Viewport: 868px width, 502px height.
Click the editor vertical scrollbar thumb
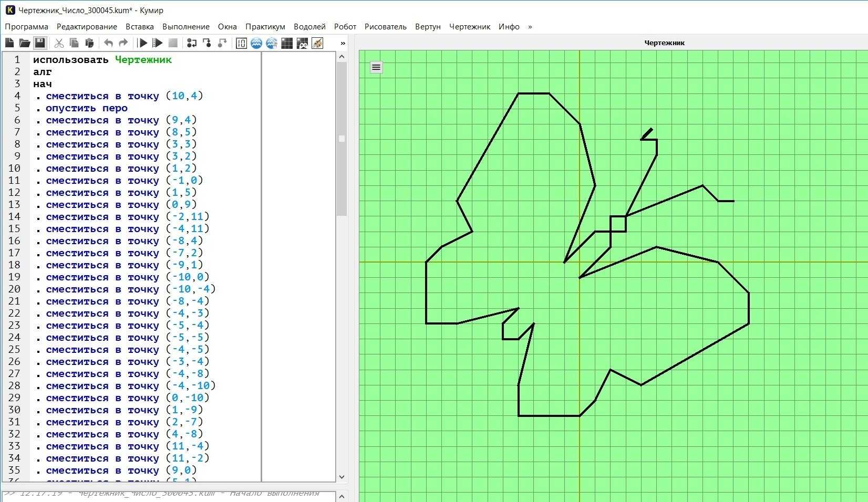pyautogui.click(x=342, y=139)
